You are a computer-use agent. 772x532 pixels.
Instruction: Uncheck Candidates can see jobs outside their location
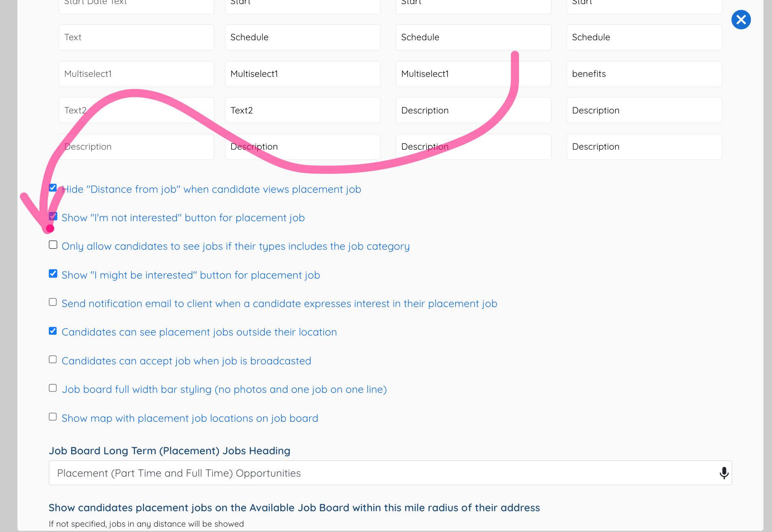pos(53,331)
